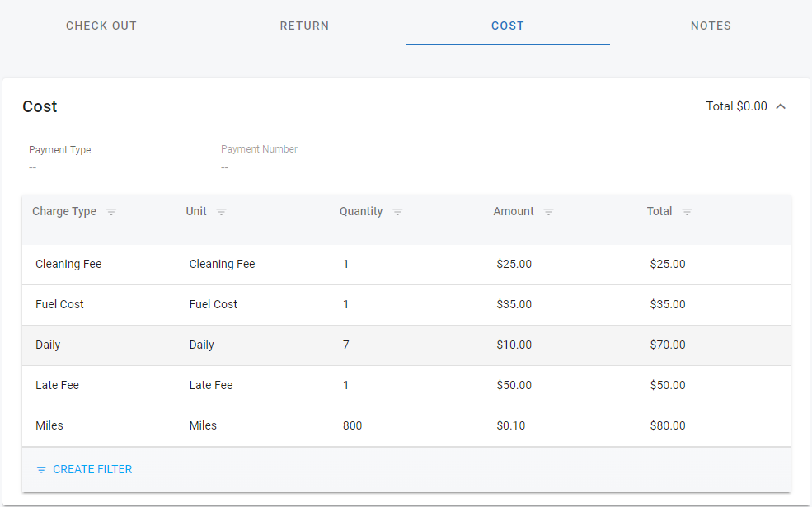Select the Miles charge type cell
Viewport: 812px width, 507px height.
coord(49,426)
